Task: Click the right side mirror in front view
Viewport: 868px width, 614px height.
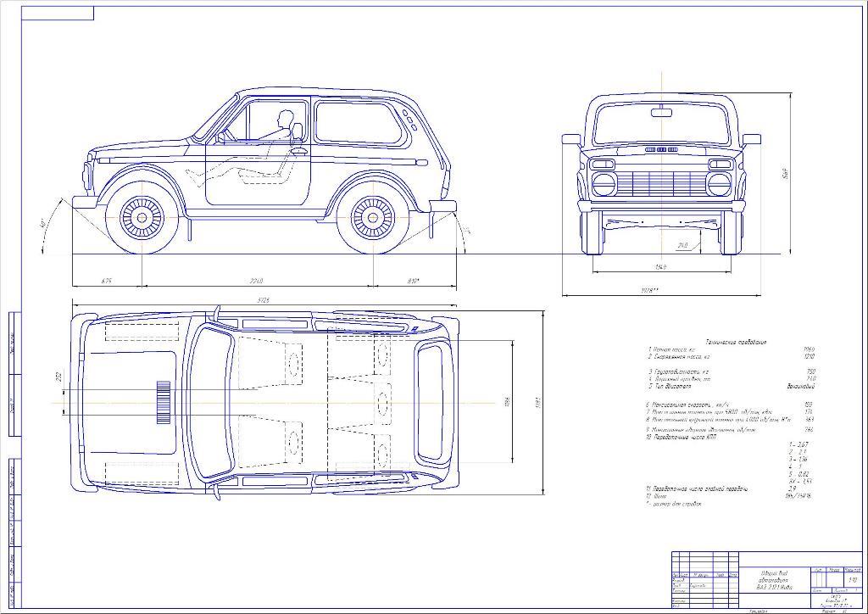Action: pos(751,139)
